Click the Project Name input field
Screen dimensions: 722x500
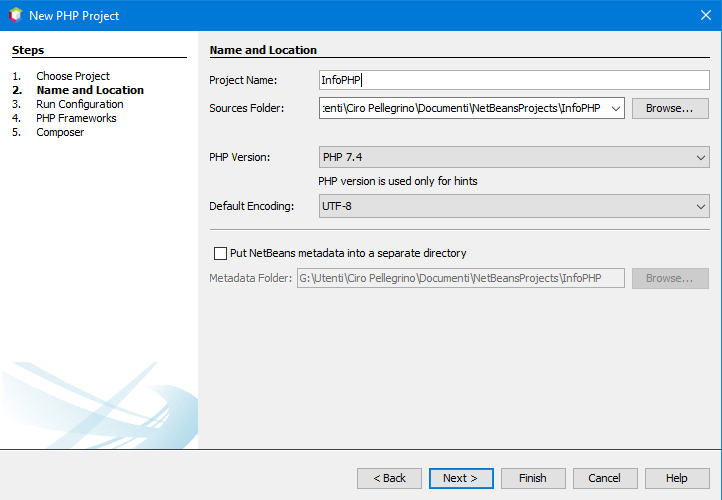(514, 80)
